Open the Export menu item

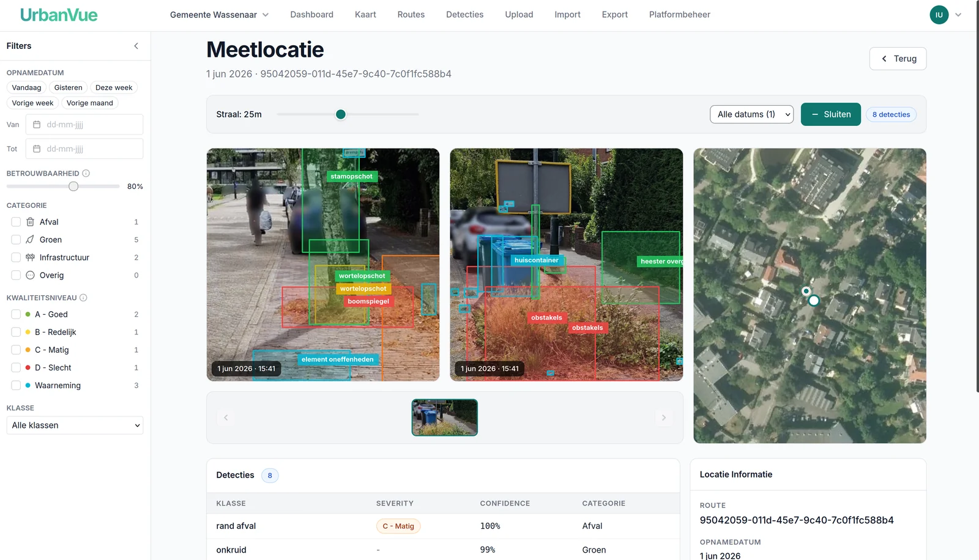pos(615,15)
